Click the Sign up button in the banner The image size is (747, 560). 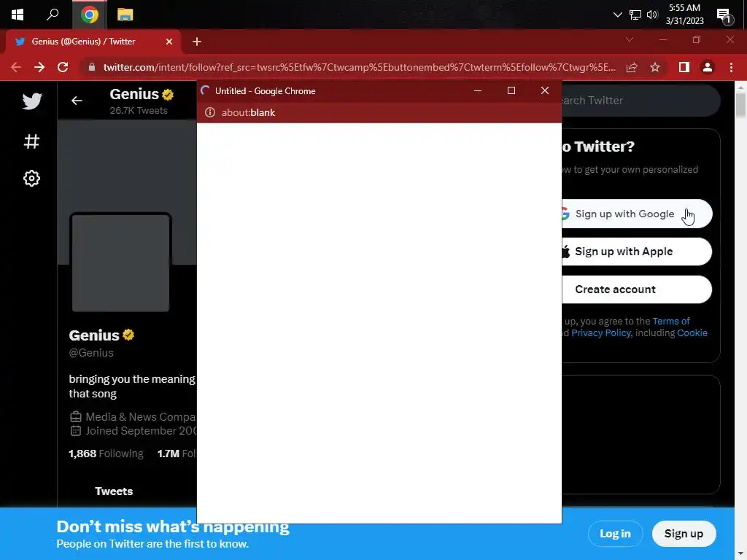pyautogui.click(x=684, y=534)
